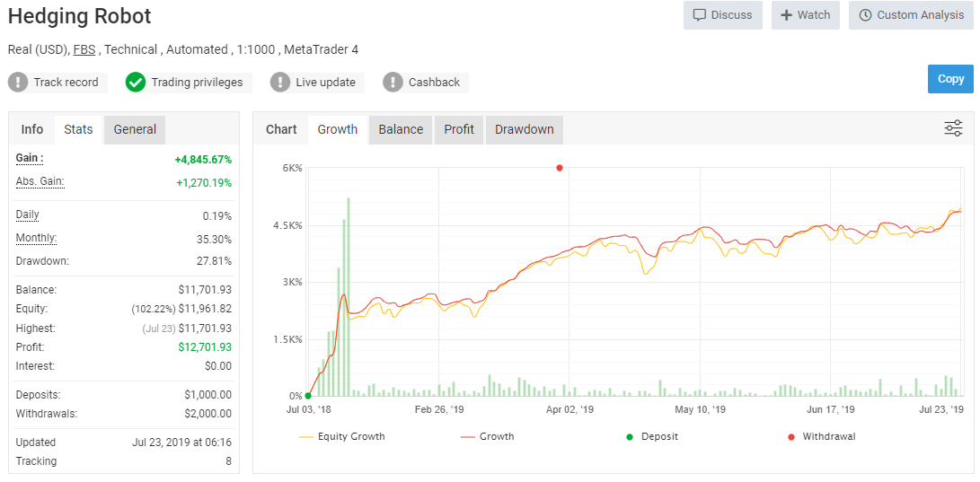Viewport: 980px width, 482px height.
Task: Click the Jul 23, 2019 at 06:16 updated value
Action: [x=181, y=442]
